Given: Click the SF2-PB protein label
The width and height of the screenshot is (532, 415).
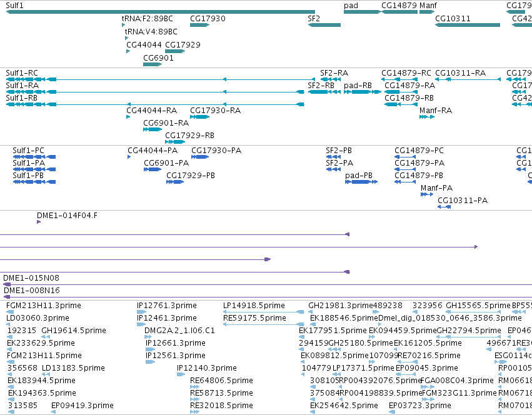Looking at the screenshot, I should point(339,151).
